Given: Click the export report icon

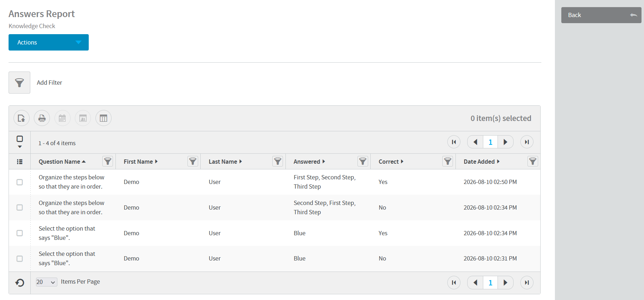Looking at the screenshot, I should [x=21, y=118].
